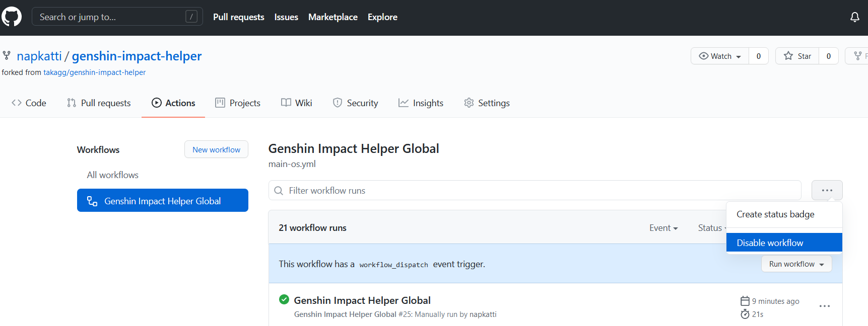Open the Projects tab
The height and width of the screenshot is (326, 868).
coord(238,103)
